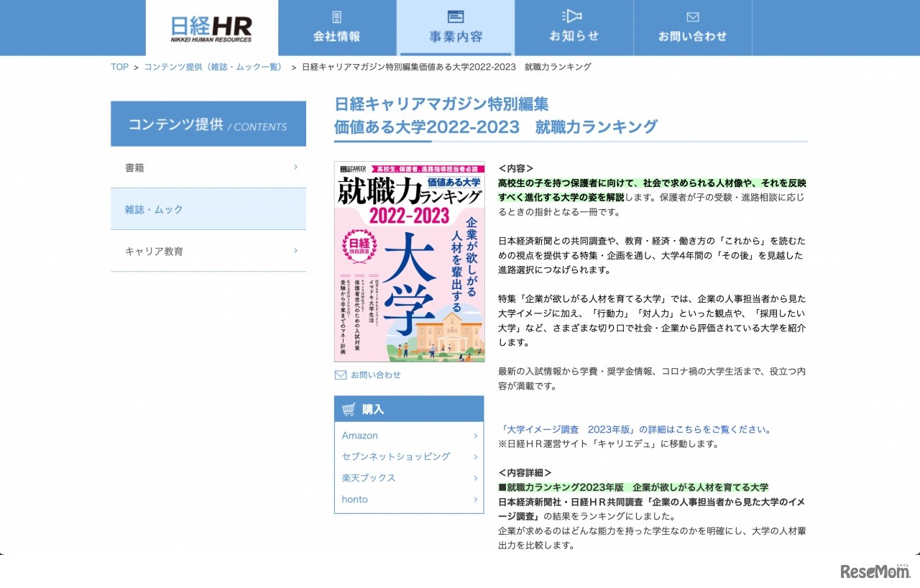Open the honto purchase link

(x=354, y=499)
